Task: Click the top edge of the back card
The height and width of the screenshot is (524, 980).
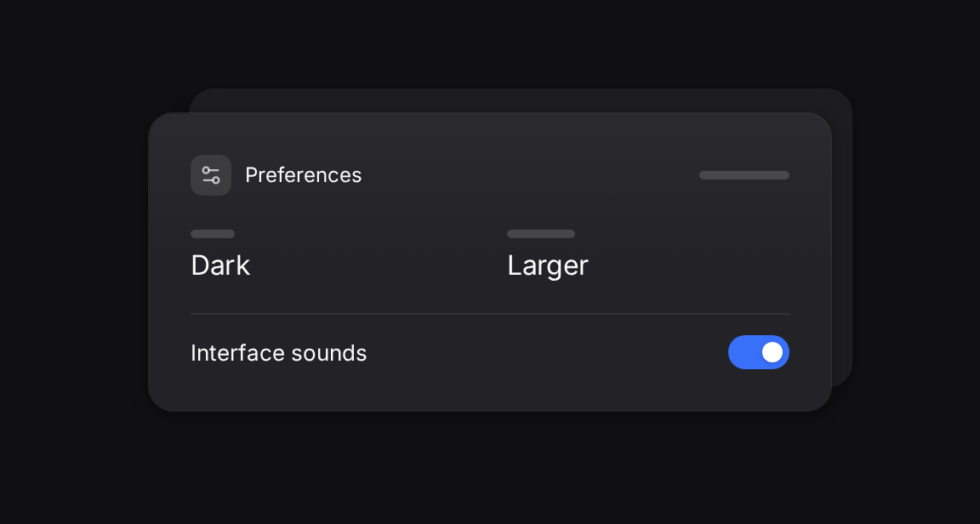Action: click(520, 89)
